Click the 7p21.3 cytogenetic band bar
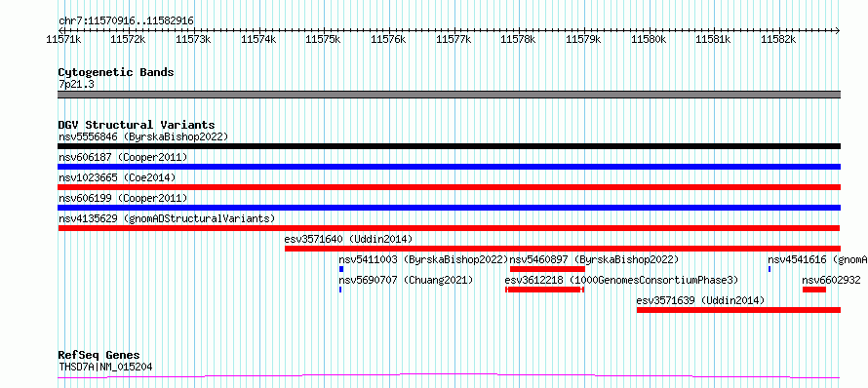Viewport: 868px width, 388px height. (x=449, y=95)
